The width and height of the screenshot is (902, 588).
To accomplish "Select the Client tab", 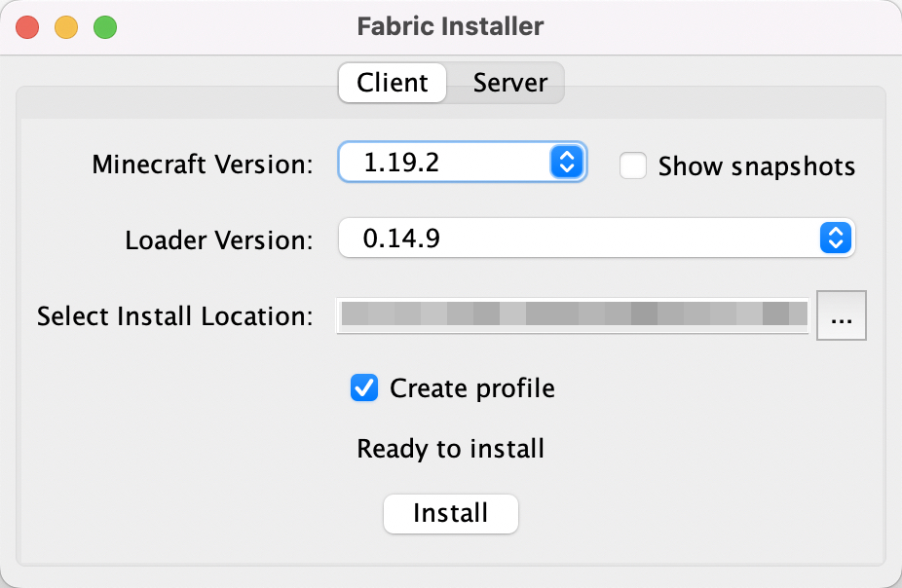I will click(393, 83).
